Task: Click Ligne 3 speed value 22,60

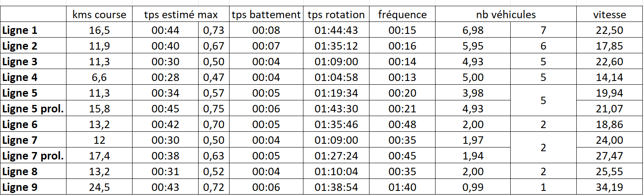Action: [609, 62]
